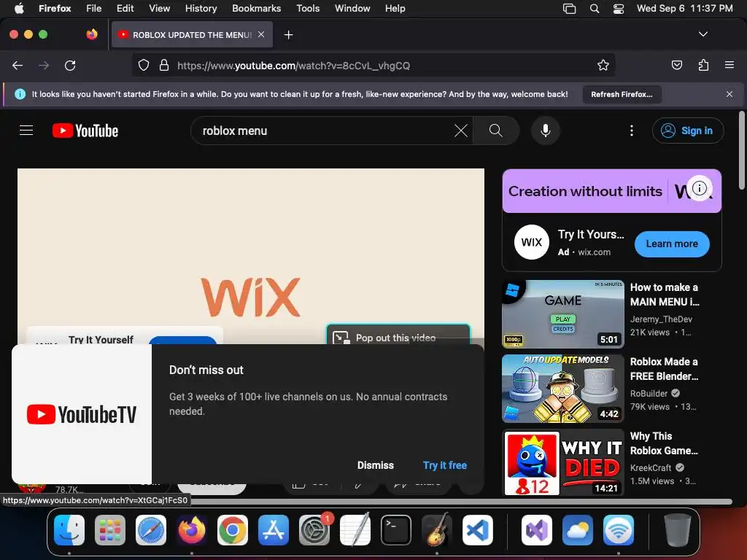Open the Window menu
Viewport: 747px width, 560px height.
click(x=352, y=8)
